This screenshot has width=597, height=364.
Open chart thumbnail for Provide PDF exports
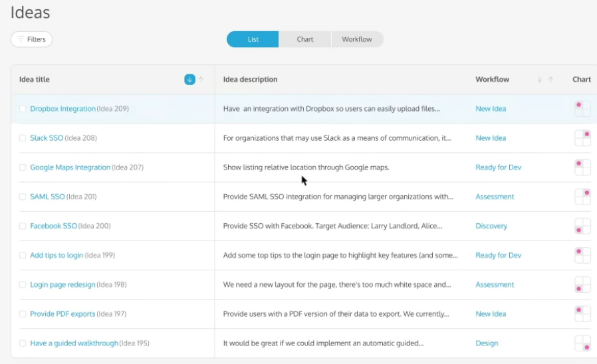click(582, 314)
